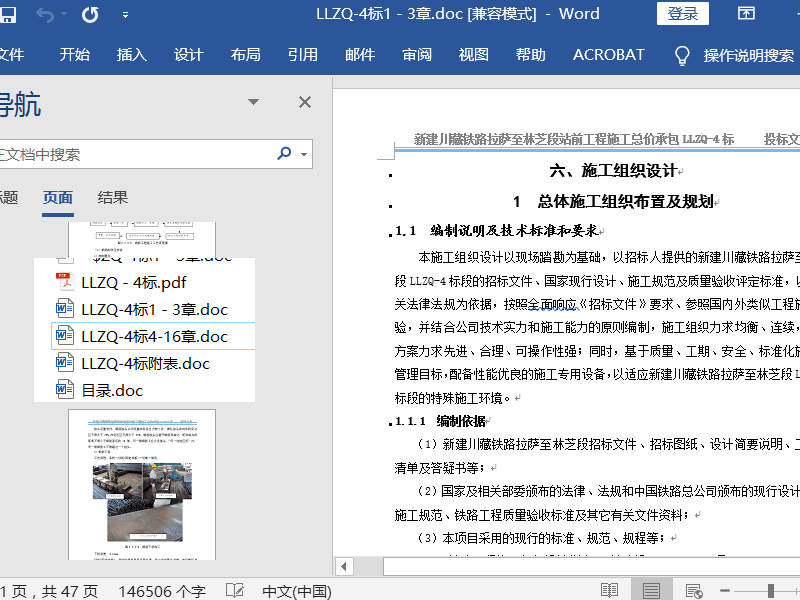Viewport: 800px width, 600px height.
Task: Click the Word icon beside 目录.doc
Action: pyautogui.click(x=65, y=390)
